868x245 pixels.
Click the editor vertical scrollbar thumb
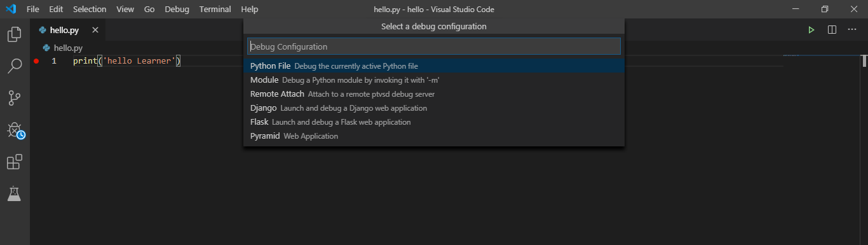click(x=864, y=61)
